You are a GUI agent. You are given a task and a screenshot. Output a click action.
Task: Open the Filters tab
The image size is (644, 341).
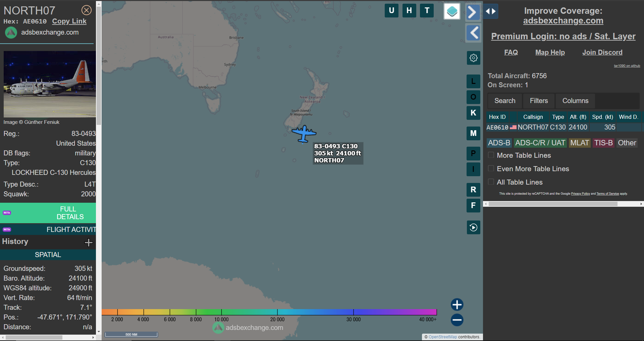539,101
